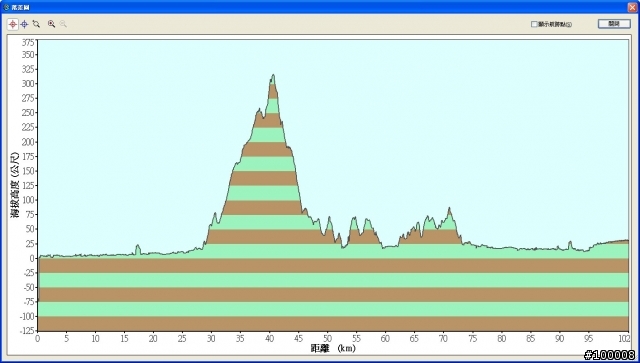Select the blue crosshair tool
This screenshot has width=640, height=363.
(24, 24)
